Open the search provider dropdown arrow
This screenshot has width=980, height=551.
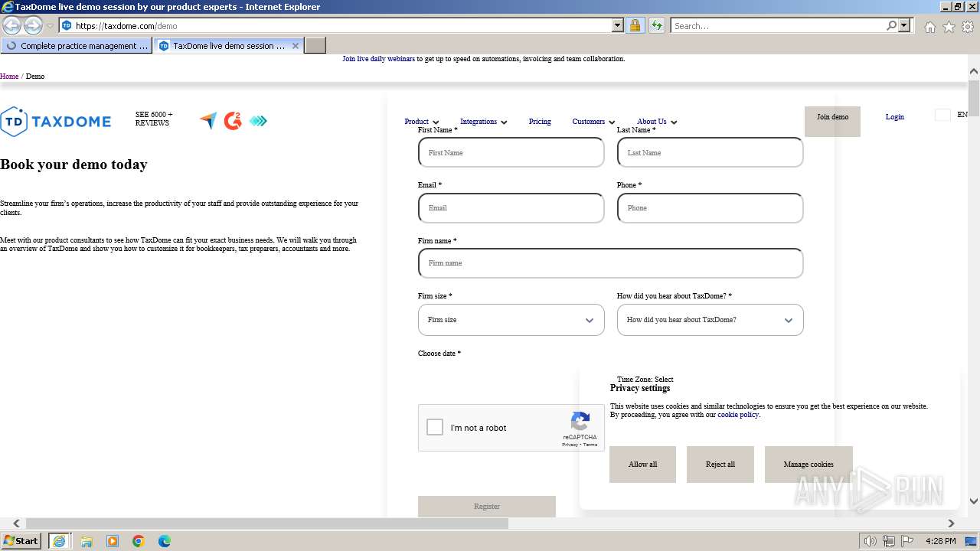904,25
